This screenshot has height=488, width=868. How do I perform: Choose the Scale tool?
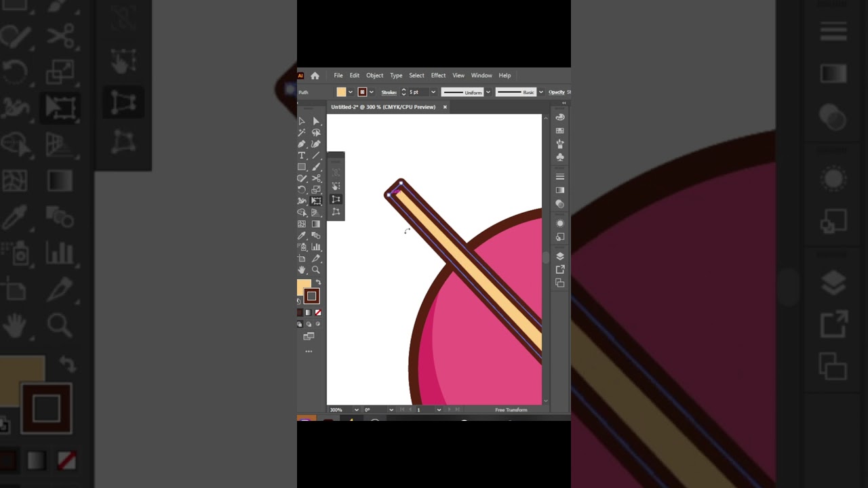(x=316, y=190)
